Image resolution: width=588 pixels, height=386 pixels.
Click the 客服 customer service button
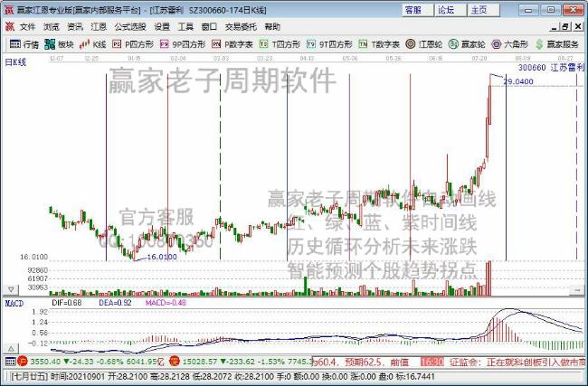pyautogui.click(x=419, y=10)
